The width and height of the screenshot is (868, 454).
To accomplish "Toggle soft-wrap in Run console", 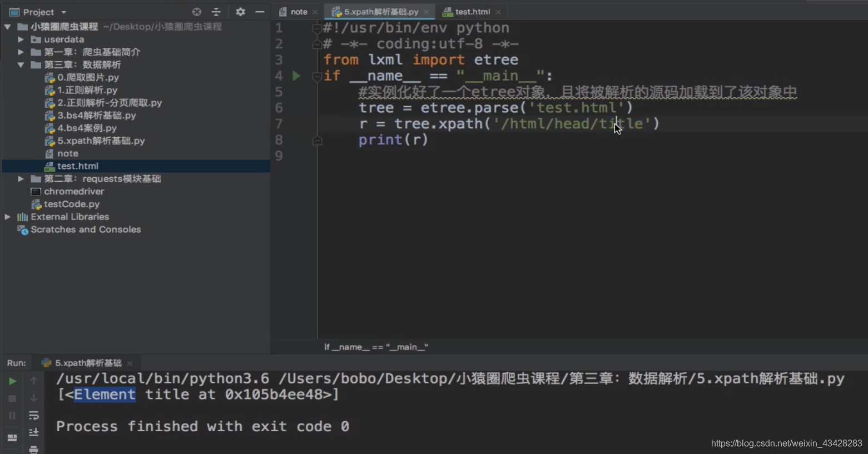I will 33,416.
